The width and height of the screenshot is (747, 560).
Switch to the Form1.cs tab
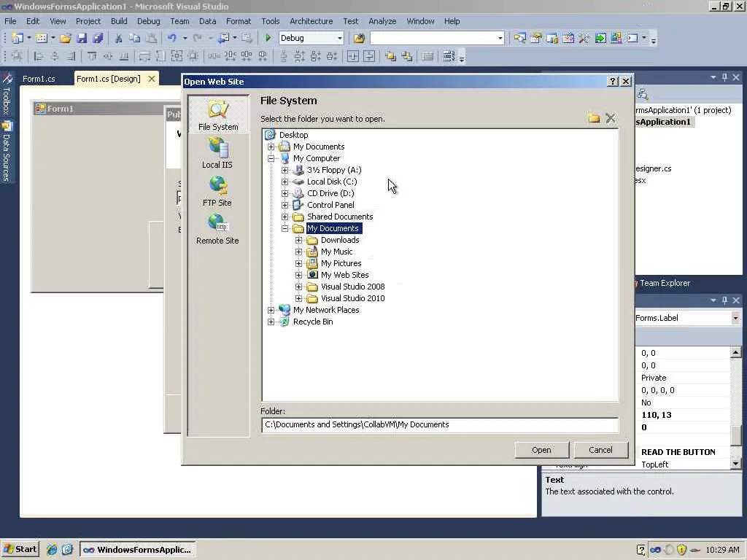coord(39,79)
